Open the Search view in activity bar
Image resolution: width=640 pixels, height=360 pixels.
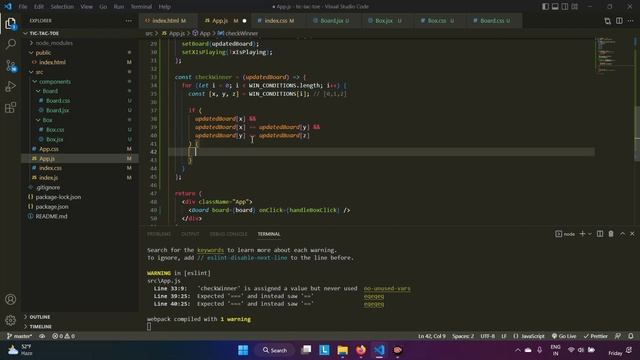11,44
